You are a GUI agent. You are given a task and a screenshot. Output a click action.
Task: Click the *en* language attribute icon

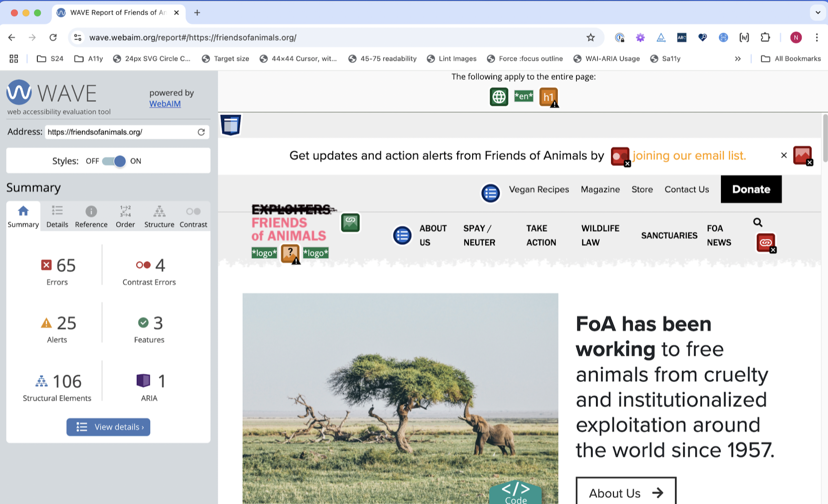pyautogui.click(x=524, y=96)
